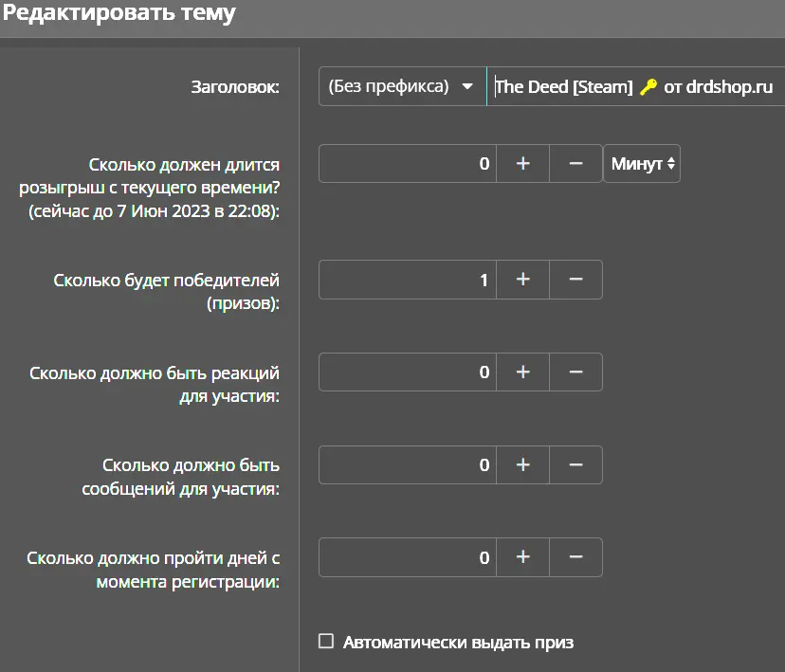The height and width of the screenshot is (672, 785).
Task: Open the '(Без префикса)' prefix dropdown
Action: pos(402,86)
